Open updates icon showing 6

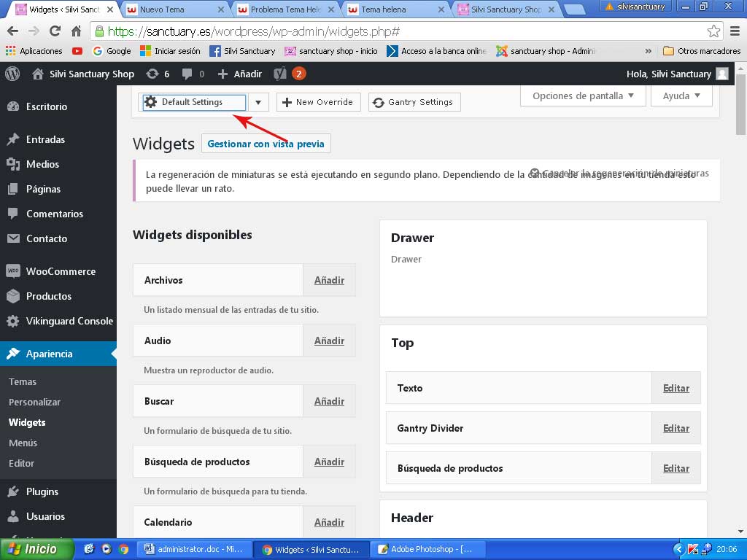158,74
